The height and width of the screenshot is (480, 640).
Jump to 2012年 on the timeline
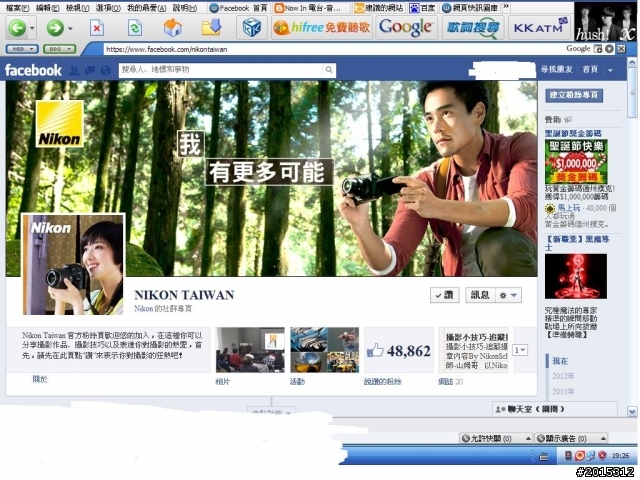pos(563,376)
